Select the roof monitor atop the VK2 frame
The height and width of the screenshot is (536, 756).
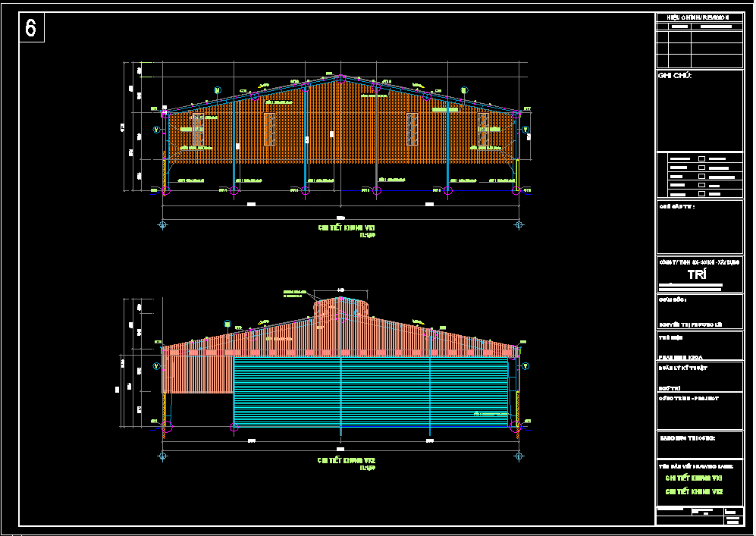tap(341, 306)
